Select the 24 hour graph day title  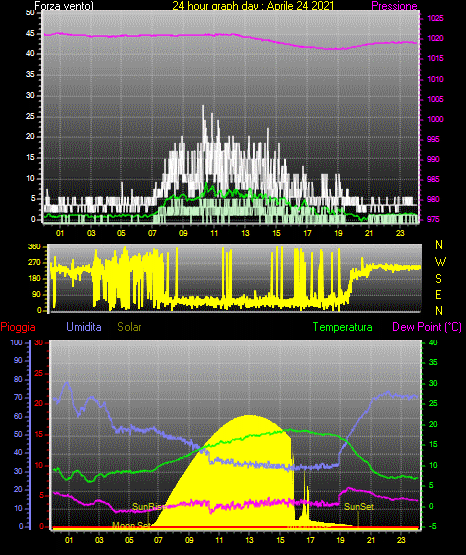[x=253, y=6]
